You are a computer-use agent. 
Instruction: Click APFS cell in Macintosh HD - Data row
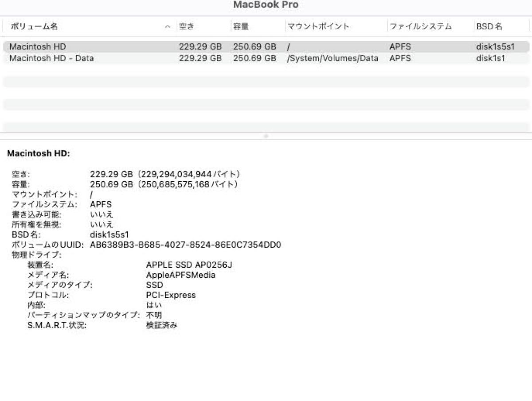click(x=400, y=58)
